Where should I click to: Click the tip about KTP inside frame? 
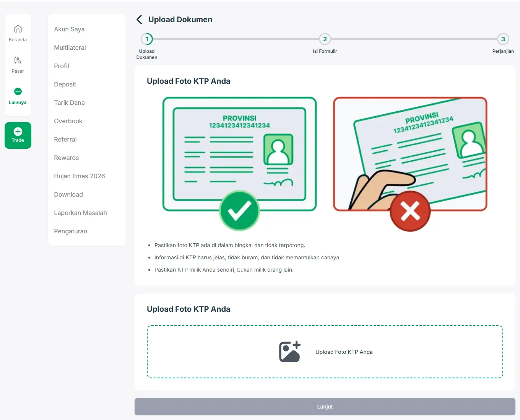pos(230,245)
